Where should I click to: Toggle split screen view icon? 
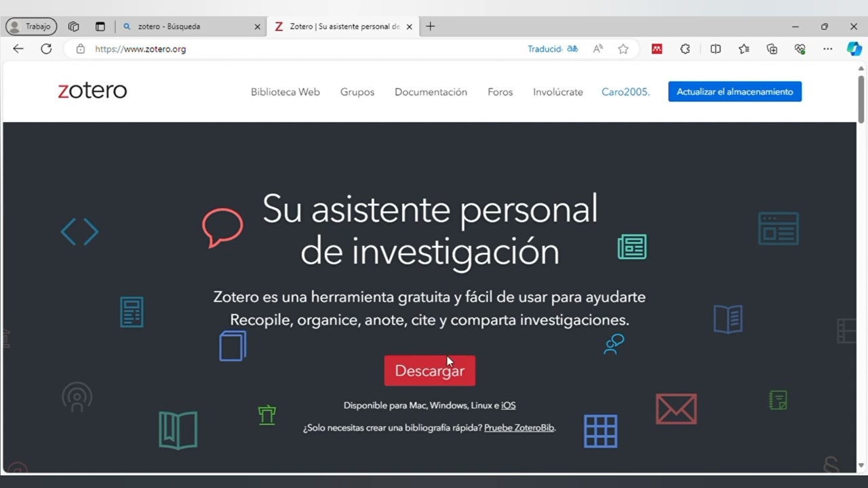click(715, 49)
